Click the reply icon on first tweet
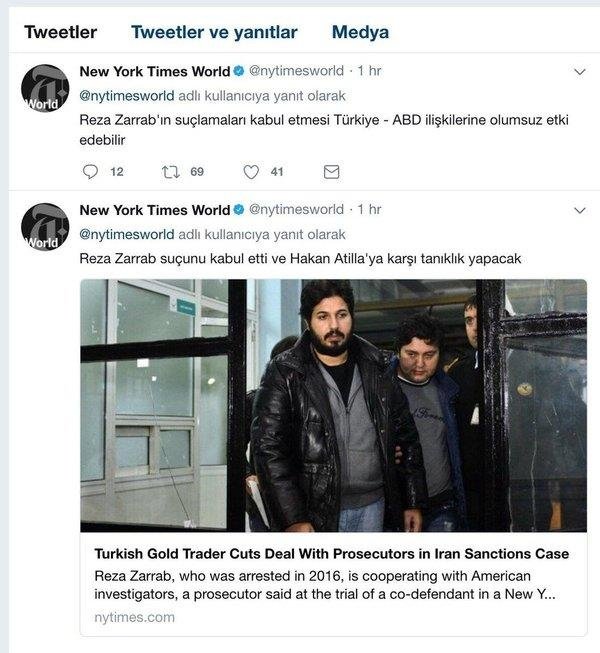This screenshot has height=653, width=600. coord(90,172)
